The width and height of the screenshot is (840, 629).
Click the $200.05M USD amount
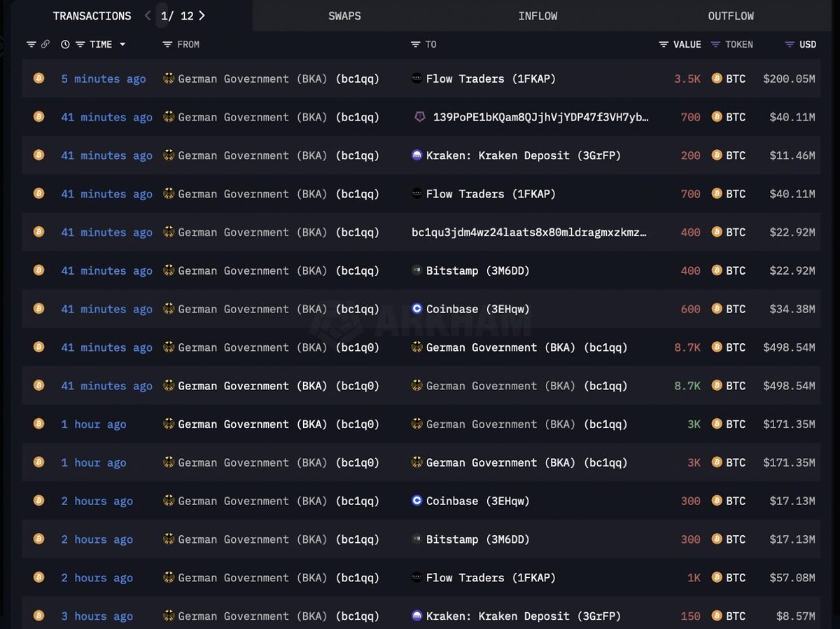[789, 78]
